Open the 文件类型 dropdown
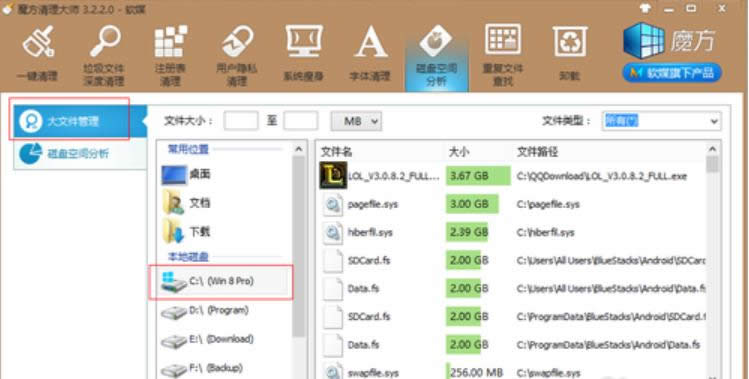Image resolution: width=749 pixels, height=379 pixels. (x=662, y=121)
